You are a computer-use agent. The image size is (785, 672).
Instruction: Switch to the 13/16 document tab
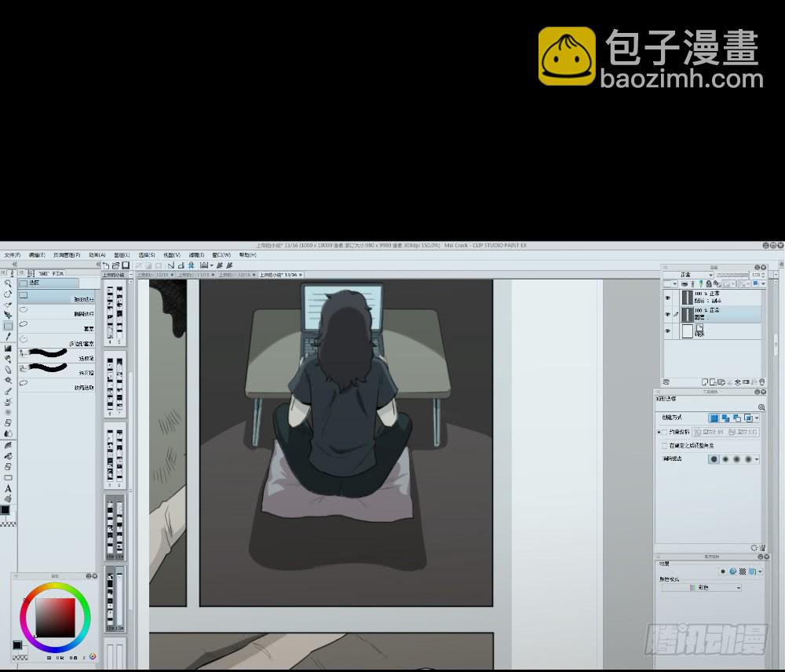point(280,275)
